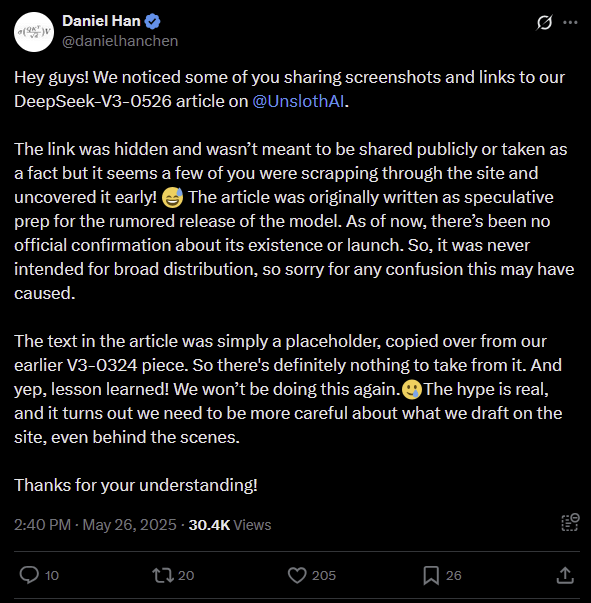Open the @danielhanchen handle
This screenshot has width=591, height=603.
click(x=120, y=41)
